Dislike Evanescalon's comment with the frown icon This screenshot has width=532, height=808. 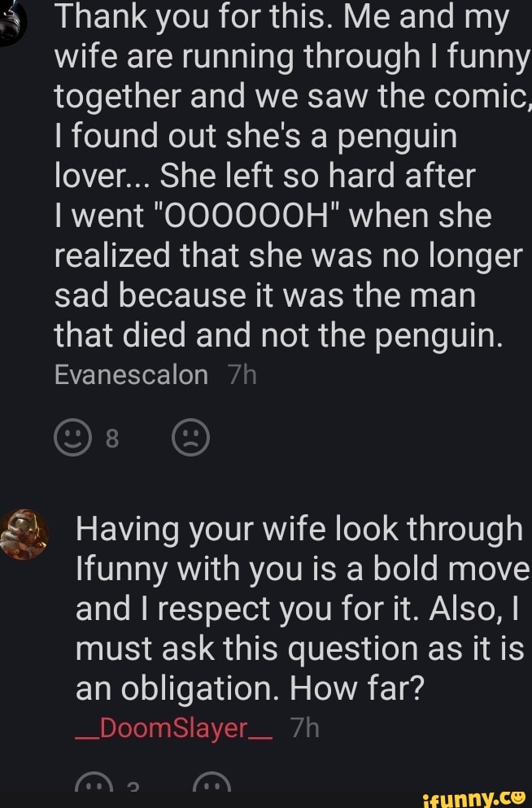pos(190,439)
